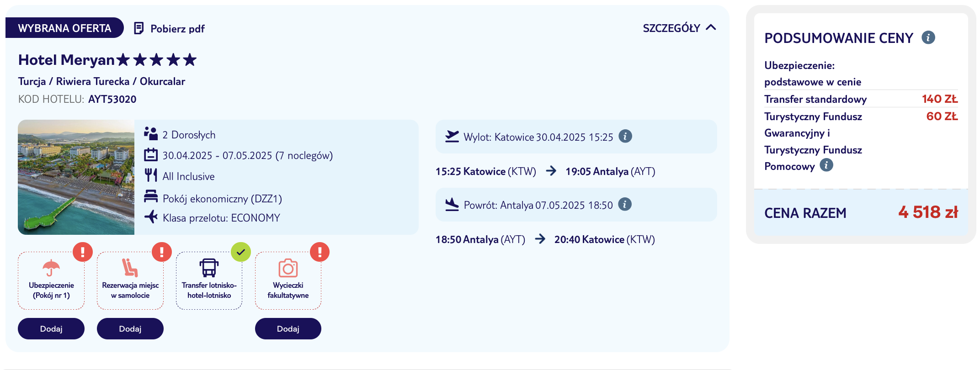Download the offer via Pobierz pdf
This screenshot has width=980, height=370.
pos(177,29)
